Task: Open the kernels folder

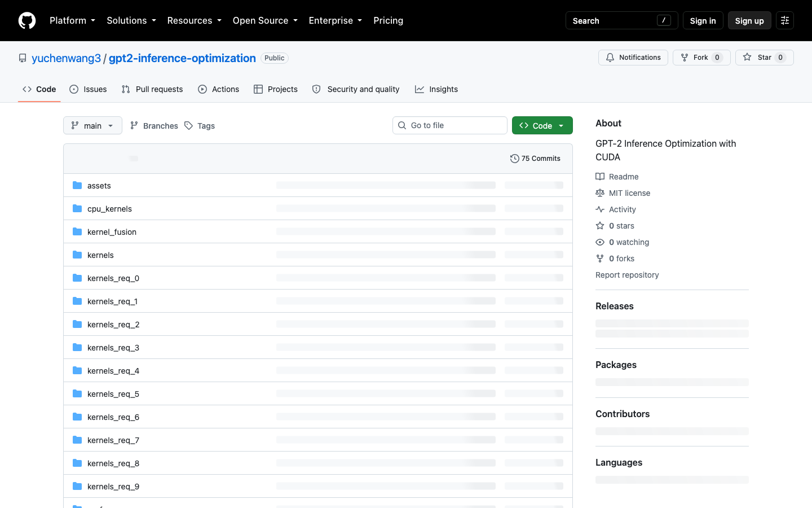Action: click(x=100, y=255)
